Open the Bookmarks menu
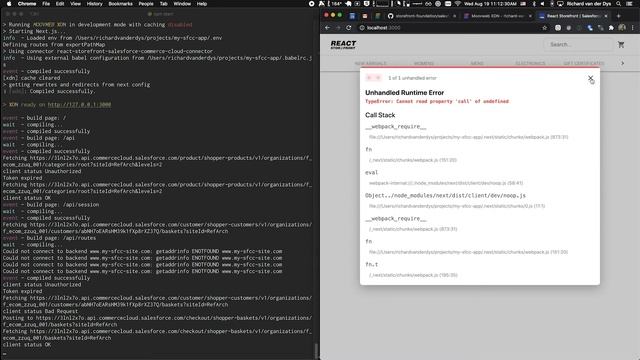The width and height of the screenshot is (640, 360). click(x=120, y=4)
